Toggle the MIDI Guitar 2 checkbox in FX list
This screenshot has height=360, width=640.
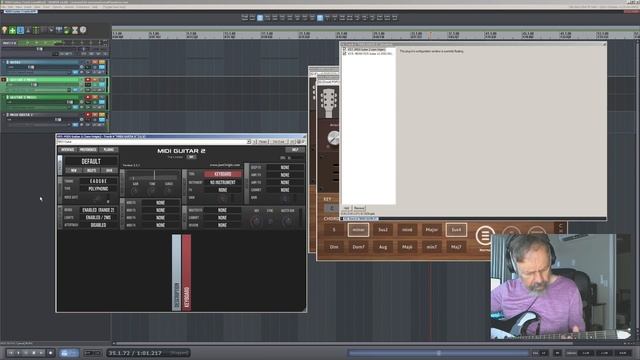pyautogui.click(x=344, y=49)
